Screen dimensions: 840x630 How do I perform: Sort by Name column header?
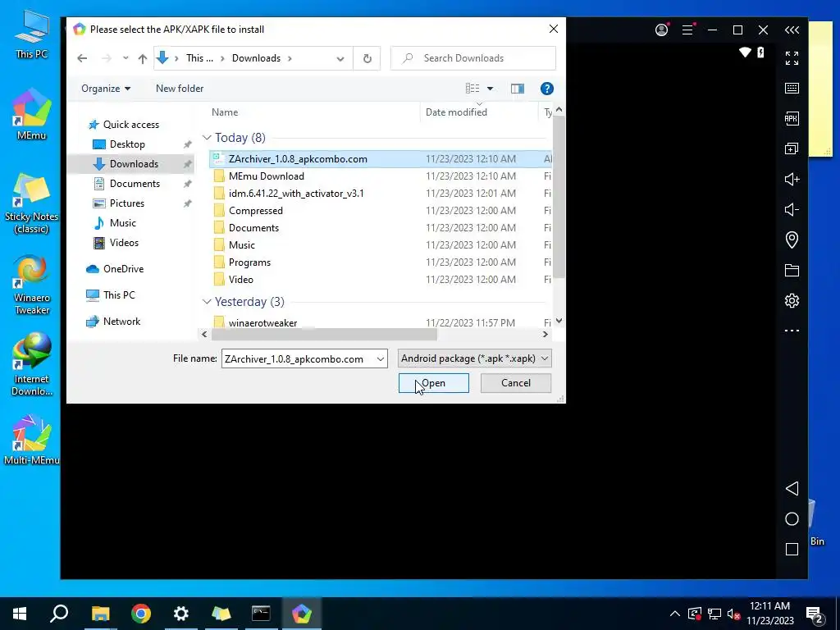click(225, 112)
